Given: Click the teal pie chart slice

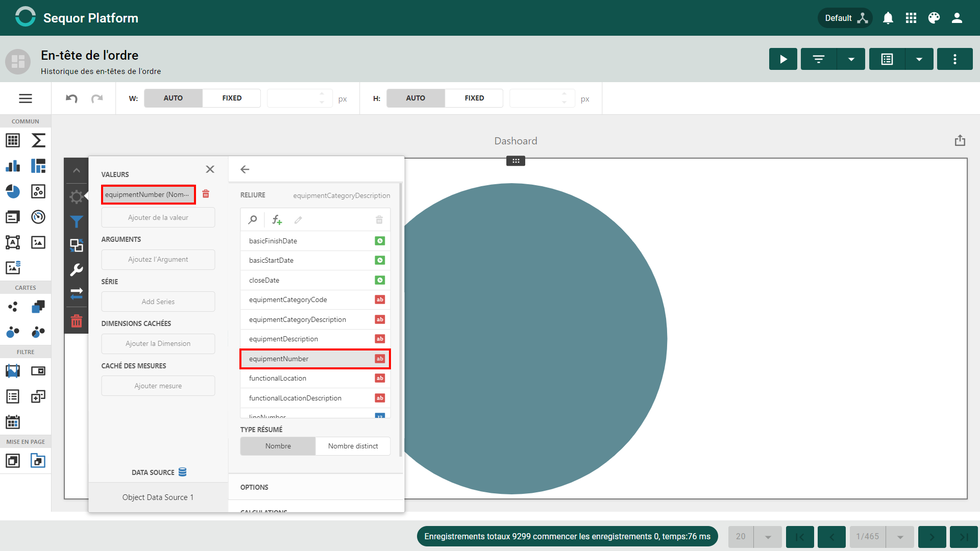Looking at the screenshot, I should coord(536,339).
